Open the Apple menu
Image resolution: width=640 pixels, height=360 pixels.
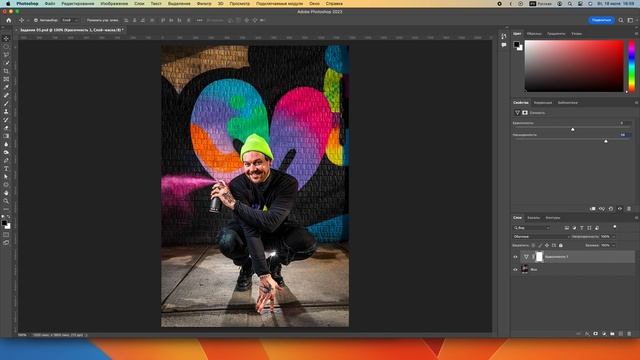point(8,3)
